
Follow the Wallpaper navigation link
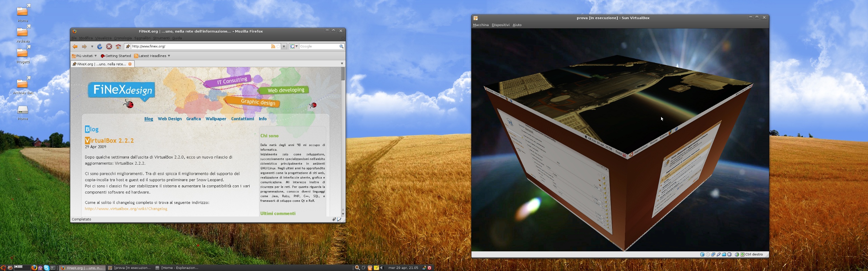[x=216, y=119]
